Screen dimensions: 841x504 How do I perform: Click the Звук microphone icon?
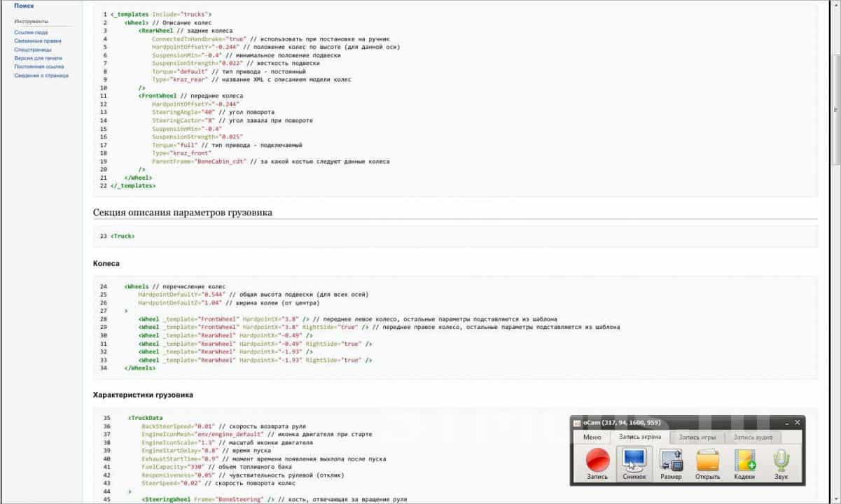[x=781, y=462]
